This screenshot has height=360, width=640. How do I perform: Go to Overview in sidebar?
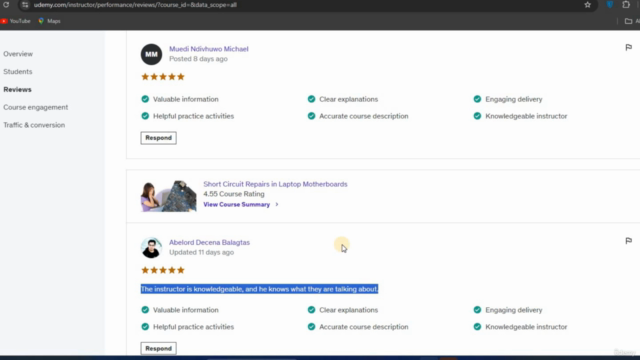(x=18, y=54)
